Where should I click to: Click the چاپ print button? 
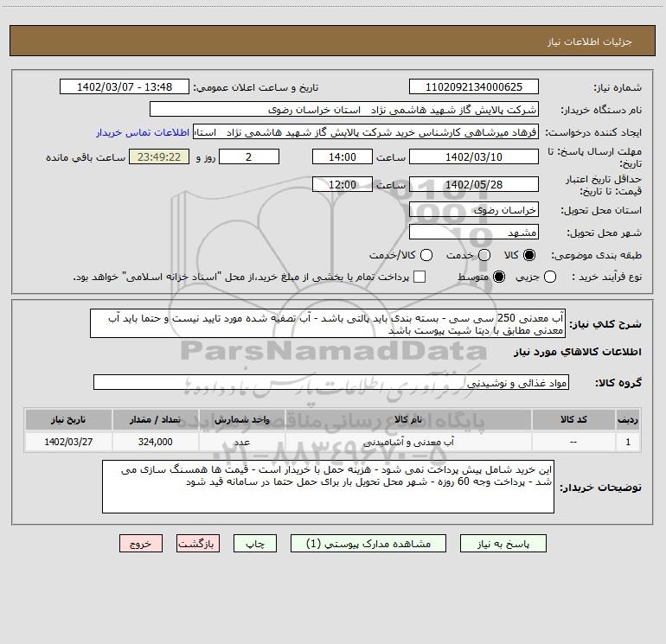coord(255,544)
